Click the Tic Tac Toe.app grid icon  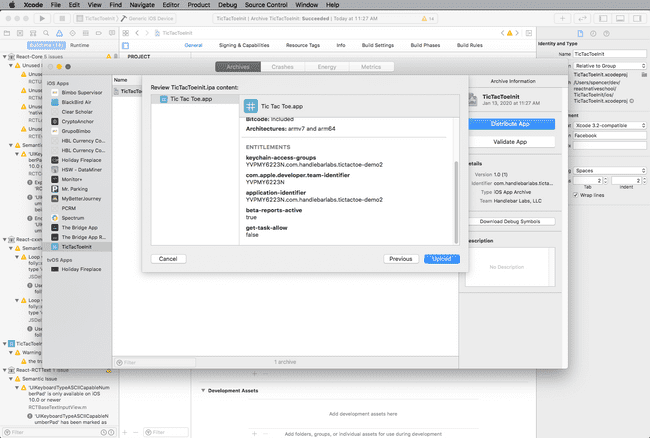point(251,106)
